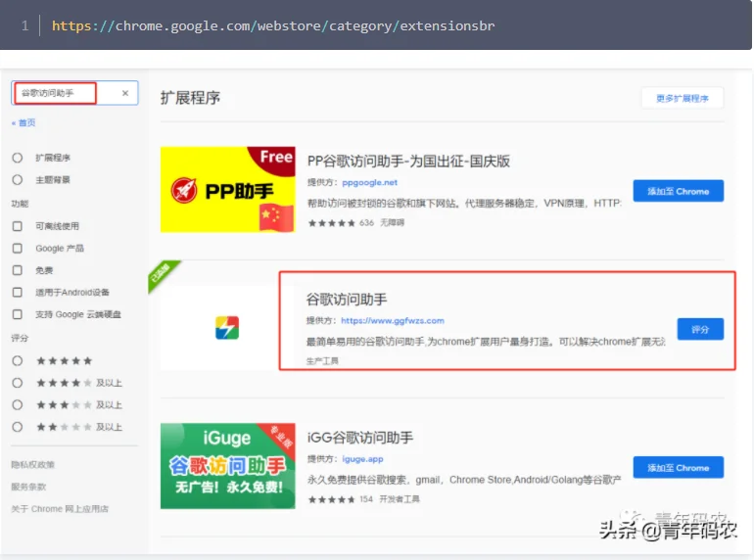The height and width of the screenshot is (560, 754).
Task: Enable the 可离线使用 checkbox
Action: pyautogui.click(x=18, y=226)
